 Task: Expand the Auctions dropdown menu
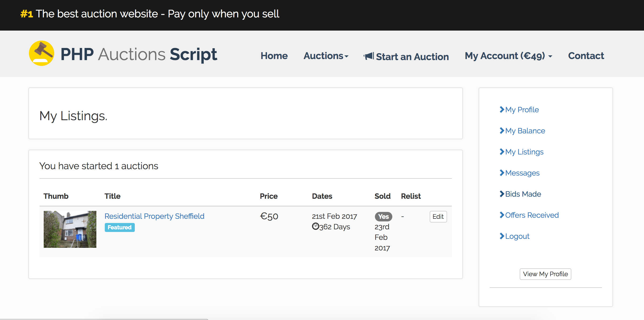coord(326,56)
